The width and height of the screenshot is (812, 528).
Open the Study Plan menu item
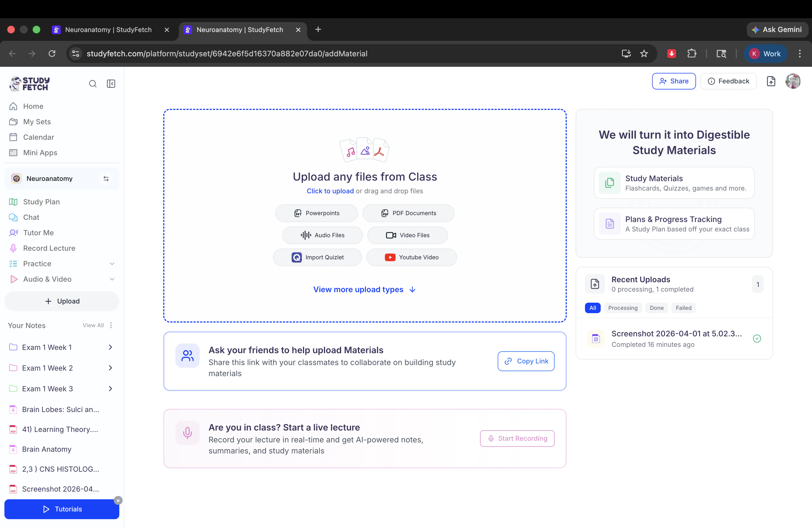click(41, 202)
